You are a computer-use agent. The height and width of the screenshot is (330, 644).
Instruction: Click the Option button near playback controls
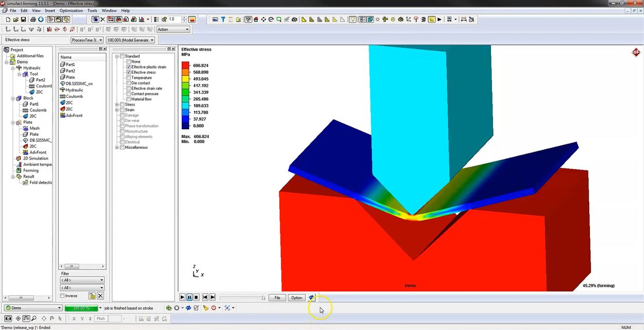click(296, 298)
